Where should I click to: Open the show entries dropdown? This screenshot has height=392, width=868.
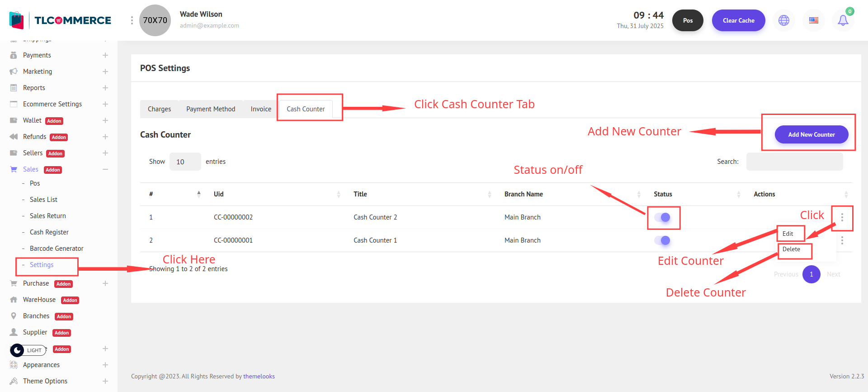coord(185,162)
